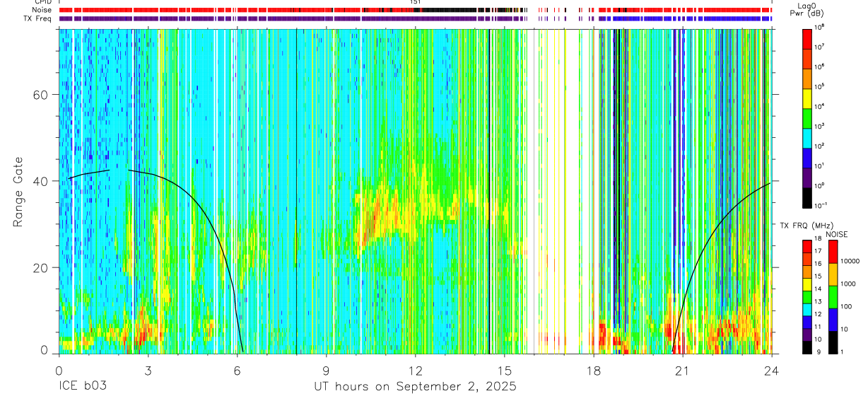The height and width of the screenshot is (401, 868).
Task: Pick the red top segment of the TX FRQ colorbar
Action: click(807, 246)
